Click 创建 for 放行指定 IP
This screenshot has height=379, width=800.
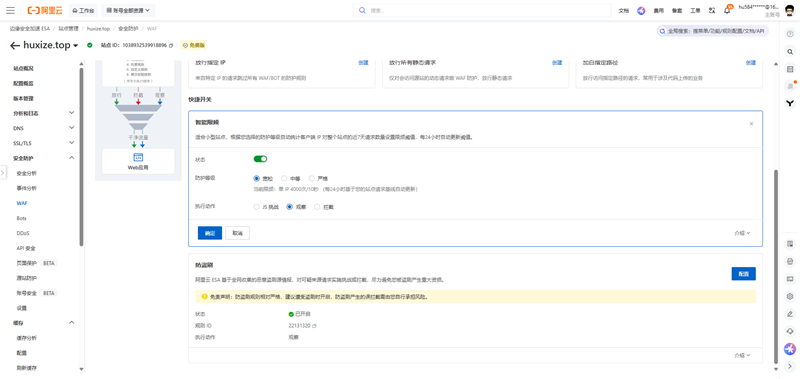(x=363, y=62)
